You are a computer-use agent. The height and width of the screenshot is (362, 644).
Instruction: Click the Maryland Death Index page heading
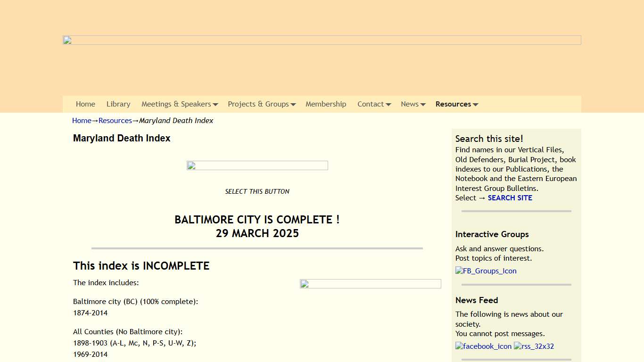(x=122, y=138)
